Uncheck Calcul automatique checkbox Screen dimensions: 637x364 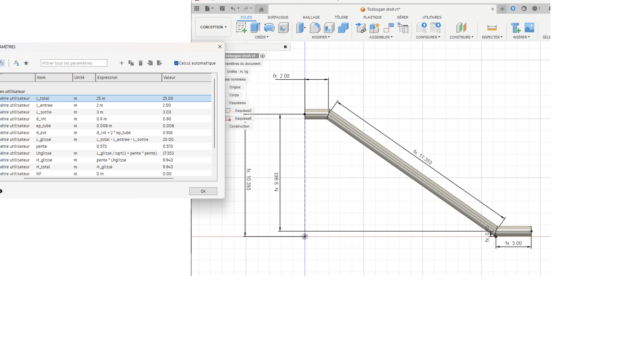coord(176,63)
